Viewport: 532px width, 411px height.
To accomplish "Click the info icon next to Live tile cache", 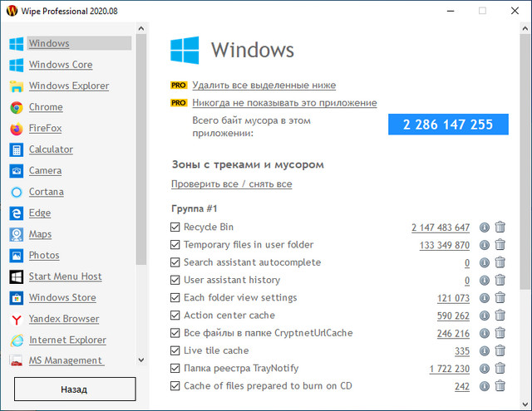I will (x=485, y=350).
